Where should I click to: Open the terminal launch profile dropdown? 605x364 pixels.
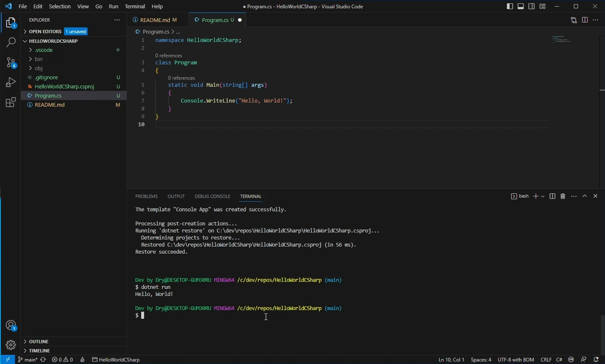pyautogui.click(x=542, y=196)
